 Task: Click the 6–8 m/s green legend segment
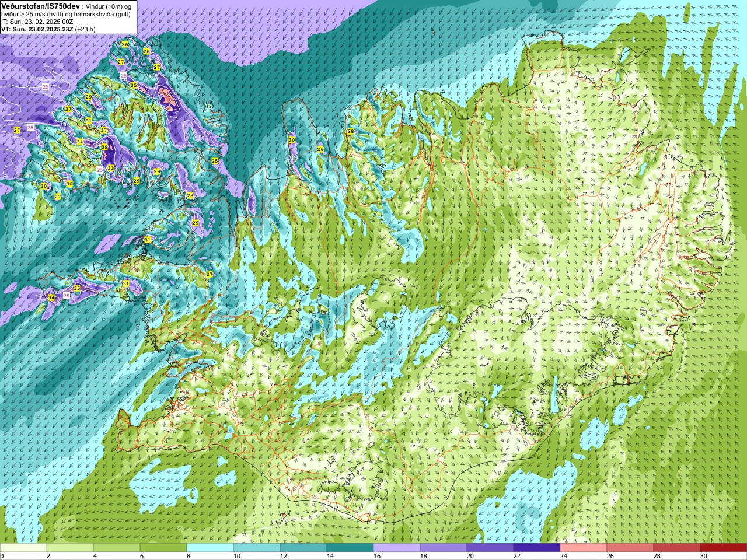[x=163, y=547]
